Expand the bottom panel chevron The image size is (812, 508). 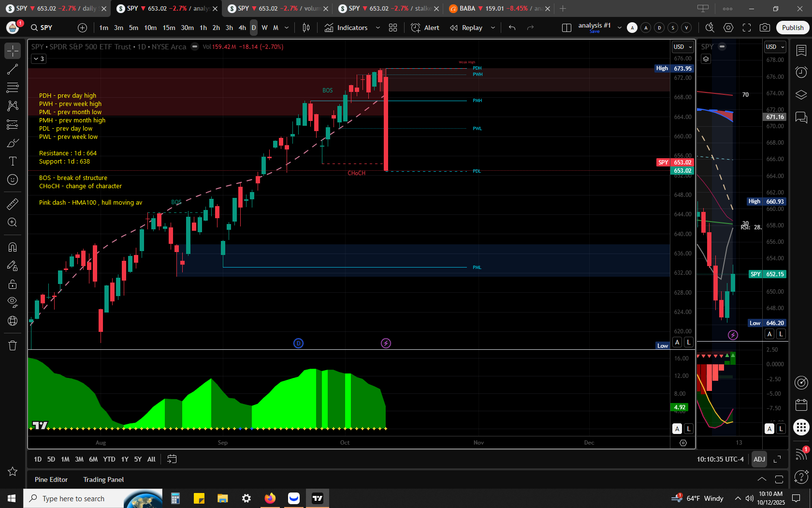(x=762, y=479)
